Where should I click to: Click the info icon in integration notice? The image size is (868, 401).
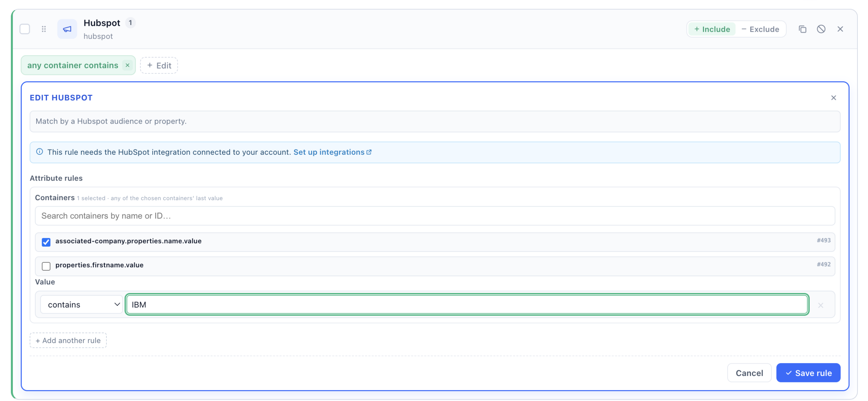pos(40,152)
